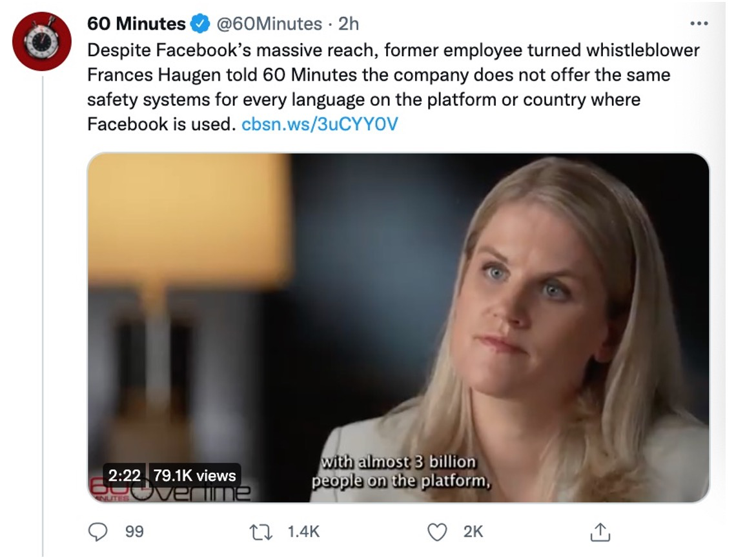Click the 60 Minutes display name
This screenshot has height=560, width=745.
point(136,25)
